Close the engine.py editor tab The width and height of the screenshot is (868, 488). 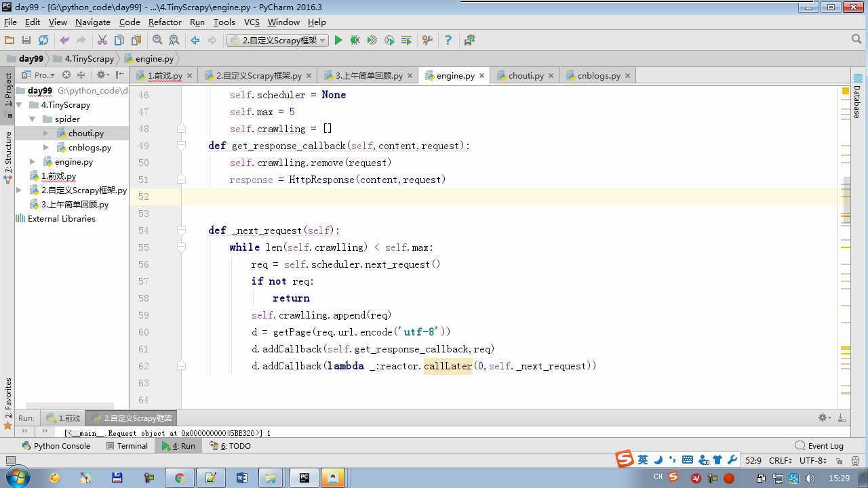click(x=481, y=76)
